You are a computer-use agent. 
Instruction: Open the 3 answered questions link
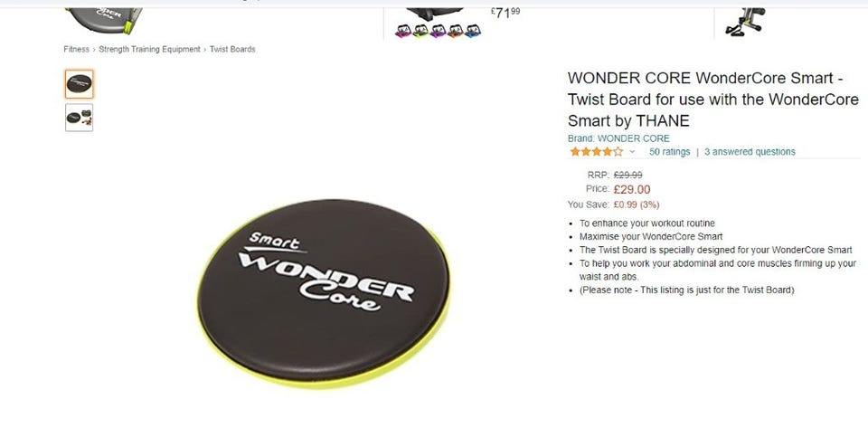pos(750,152)
